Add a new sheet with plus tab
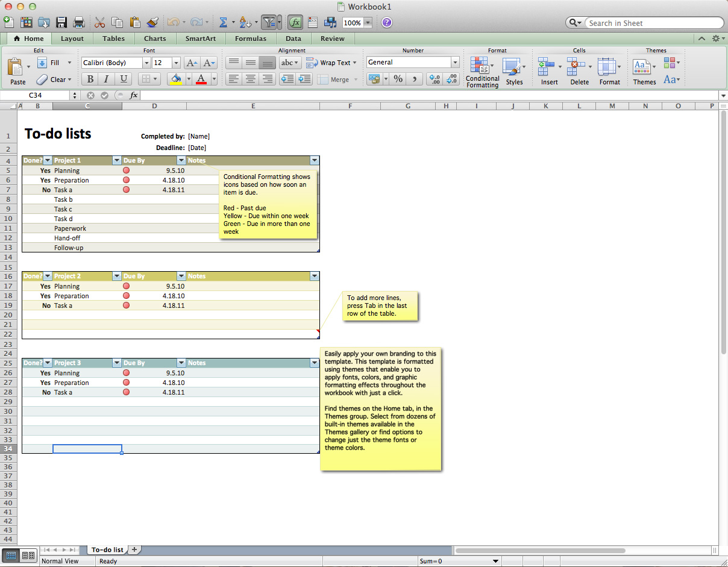 (x=134, y=550)
